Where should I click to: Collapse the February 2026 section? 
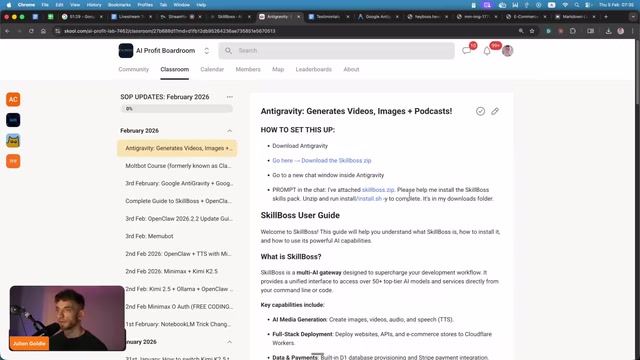229,131
